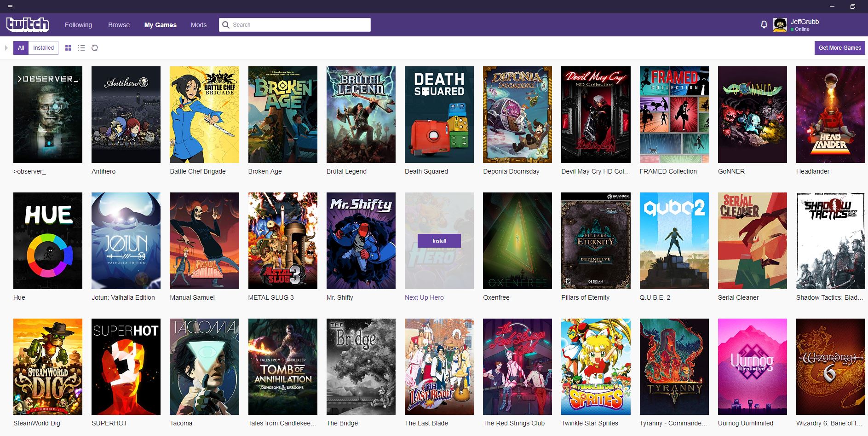868x436 pixels.
Task: Click the search magnifier icon
Action: tap(226, 25)
